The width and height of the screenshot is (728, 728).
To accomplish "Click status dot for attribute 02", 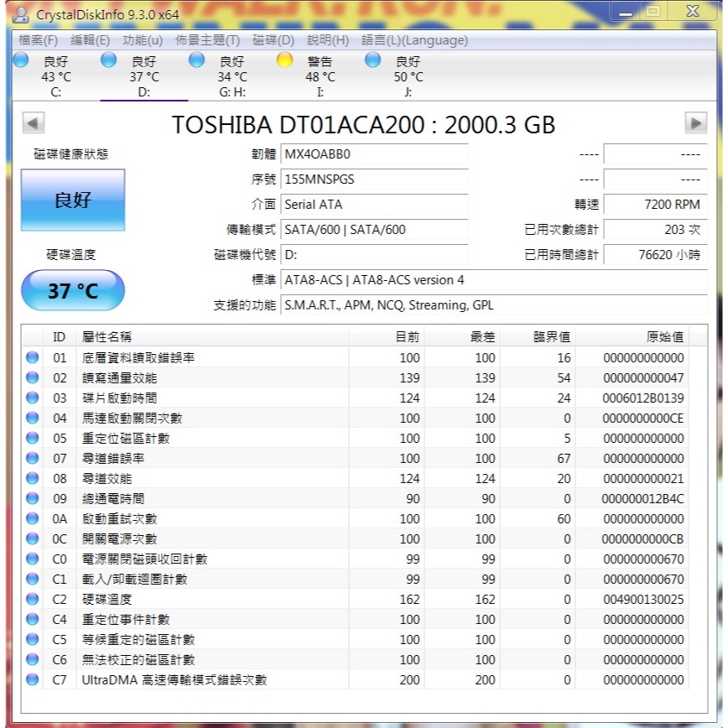I will [x=33, y=377].
